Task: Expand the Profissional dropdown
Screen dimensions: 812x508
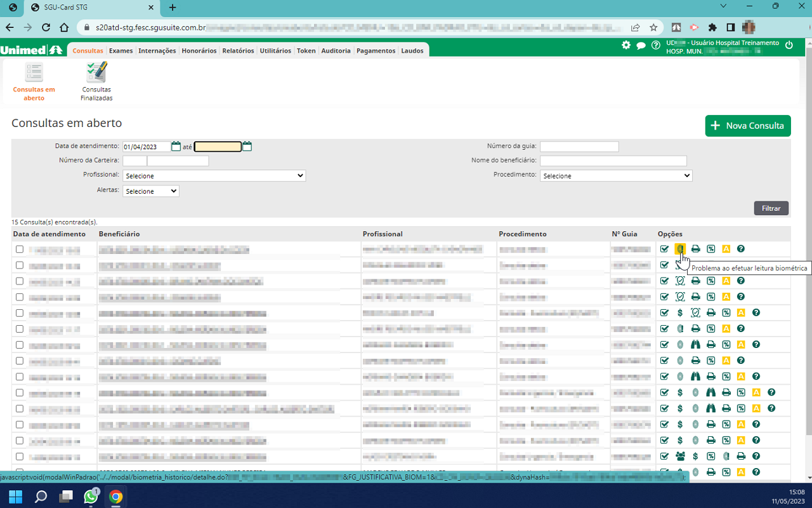Action: pos(214,176)
